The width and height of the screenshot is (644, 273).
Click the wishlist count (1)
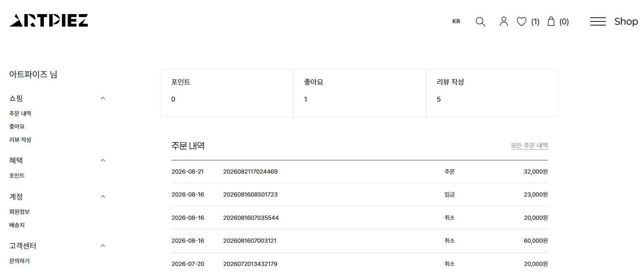tap(535, 22)
